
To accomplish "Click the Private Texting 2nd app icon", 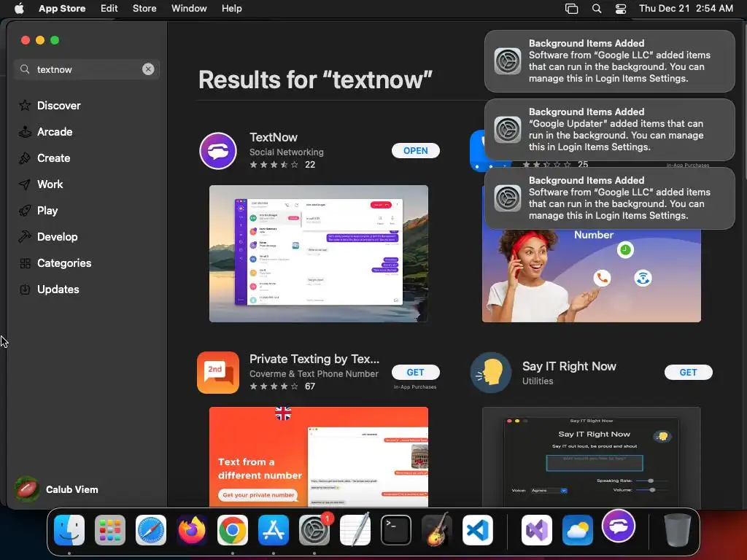I will point(218,373).
